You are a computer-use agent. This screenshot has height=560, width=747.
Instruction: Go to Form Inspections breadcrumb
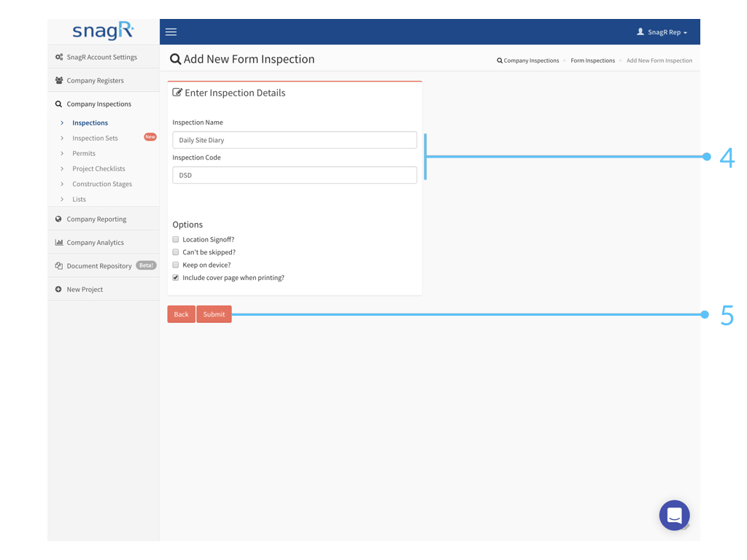click(x=592, y=61)
